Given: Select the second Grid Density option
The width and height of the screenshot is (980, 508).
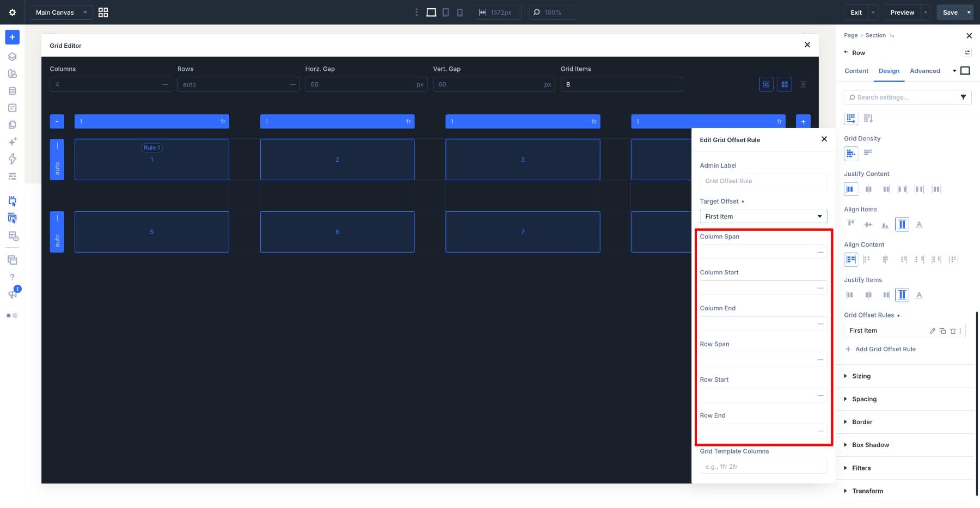Looking at the screenshot, I should pos(868,152).
